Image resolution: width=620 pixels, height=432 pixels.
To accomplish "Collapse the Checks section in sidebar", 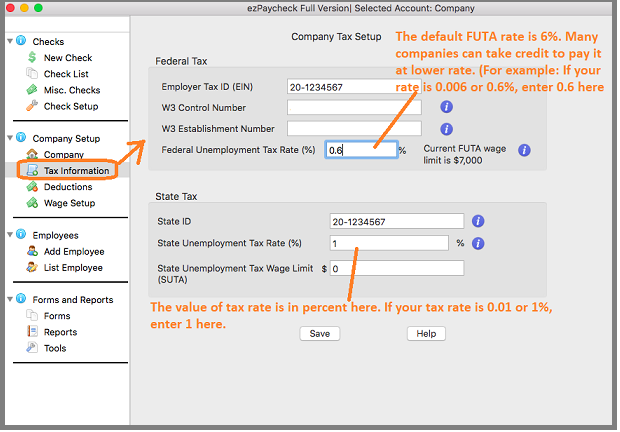I will (x=9, y=42).
